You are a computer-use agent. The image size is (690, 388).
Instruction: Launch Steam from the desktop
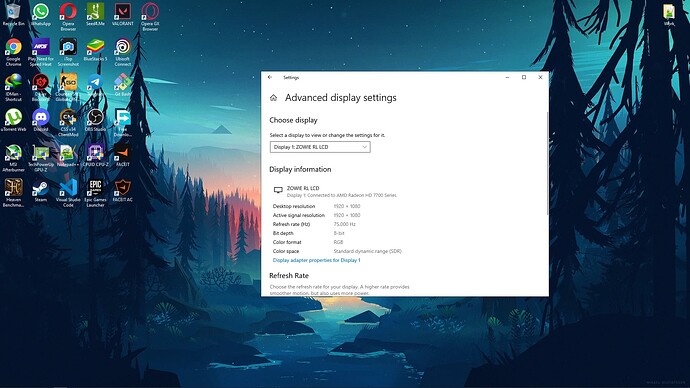[x=41, y=191]
